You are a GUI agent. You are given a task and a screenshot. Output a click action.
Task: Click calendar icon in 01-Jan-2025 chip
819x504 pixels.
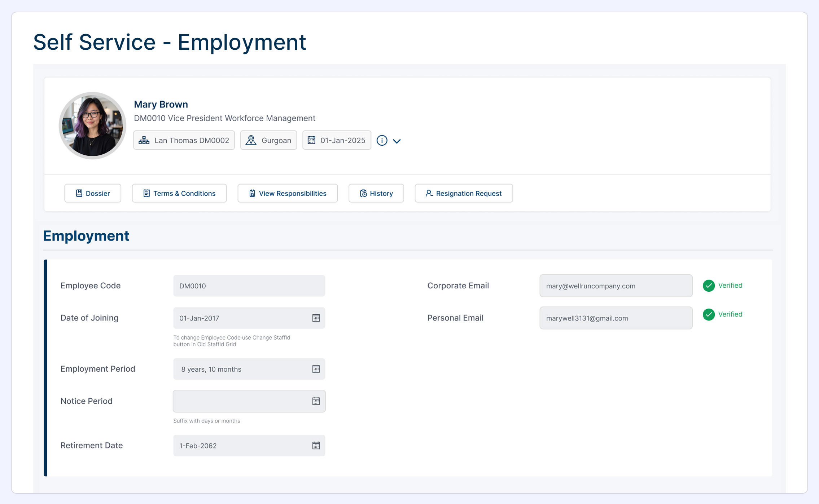click(311, 140)
